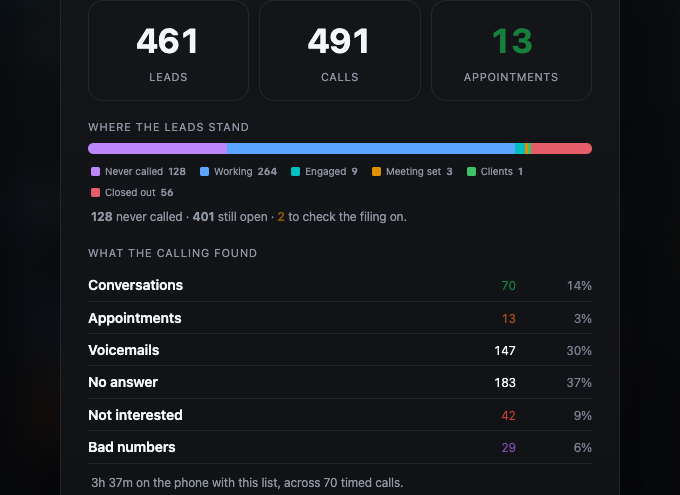Select the 'Meeting set 3' legend label
The height and width of the screenshot is (495, 680).
(x=419, y=171)
